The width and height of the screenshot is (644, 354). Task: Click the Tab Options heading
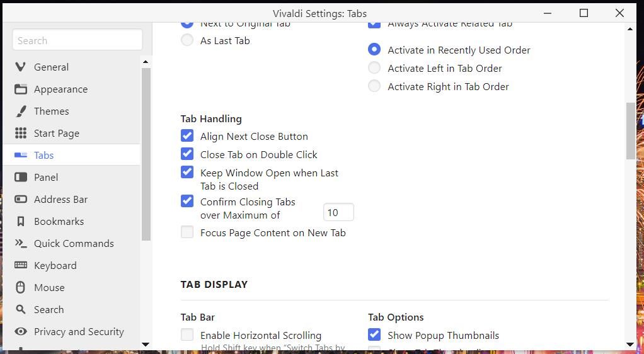396,317
